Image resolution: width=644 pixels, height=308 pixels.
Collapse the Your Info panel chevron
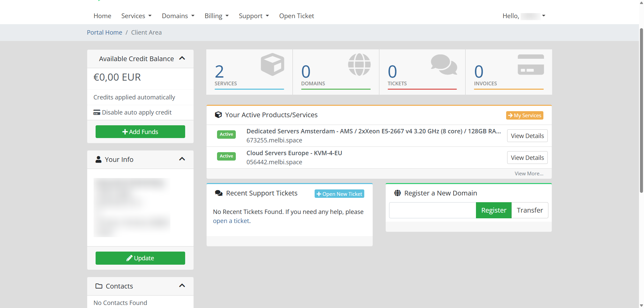point(182,159)
